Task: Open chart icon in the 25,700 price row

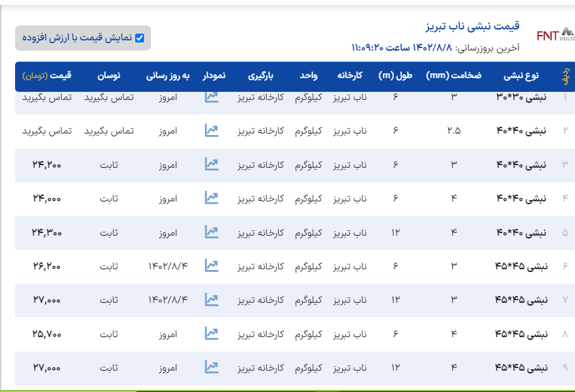Action: point(211,334)
